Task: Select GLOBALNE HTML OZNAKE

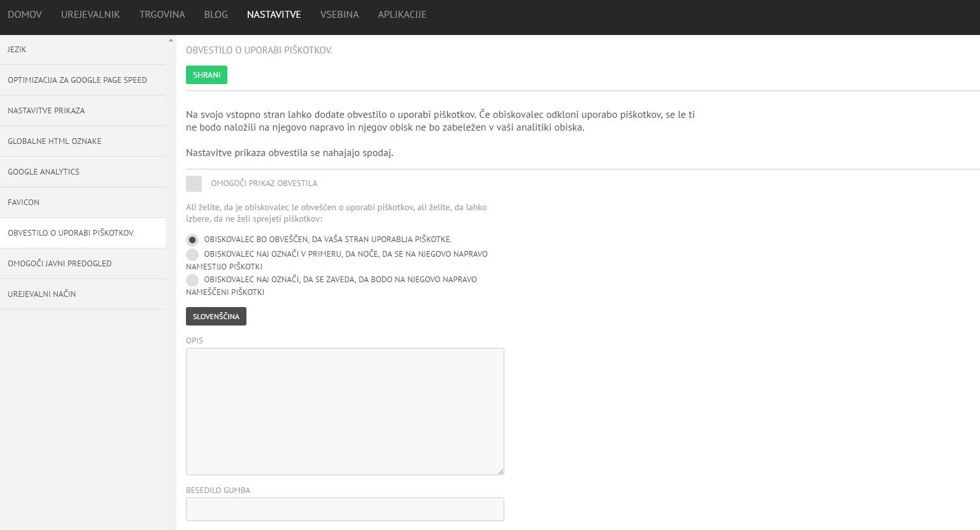Action: pyautogui.click(x=83, y=141)
